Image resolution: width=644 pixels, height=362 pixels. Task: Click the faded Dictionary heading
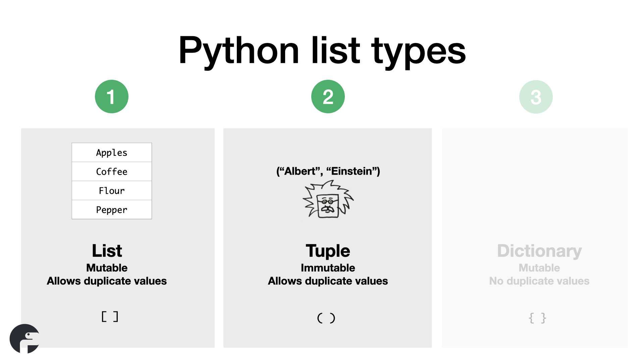(539, 251)
